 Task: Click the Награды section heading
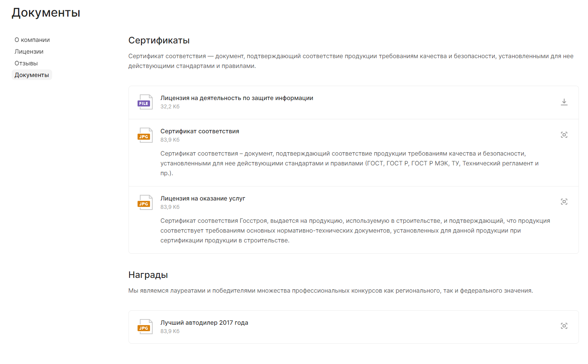148,275
